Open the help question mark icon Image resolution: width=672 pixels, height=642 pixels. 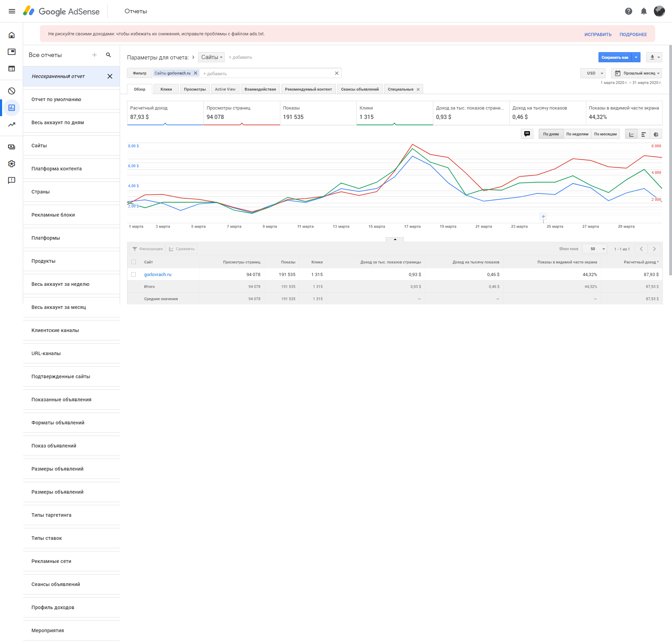click(628, 11)
